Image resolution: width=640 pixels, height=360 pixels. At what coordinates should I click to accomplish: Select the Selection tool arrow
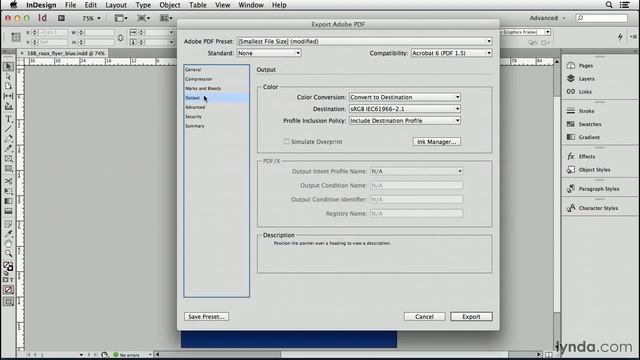pos(8,67)
